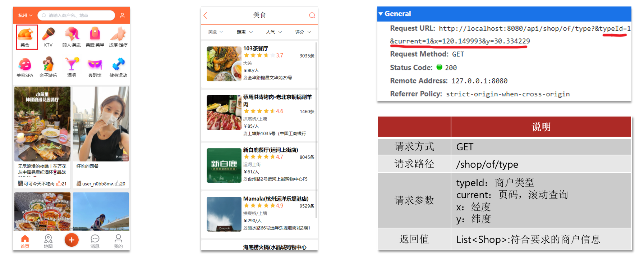Click the merchant search input field
This screenshot has height=255, width=644.
click(76, 15)
